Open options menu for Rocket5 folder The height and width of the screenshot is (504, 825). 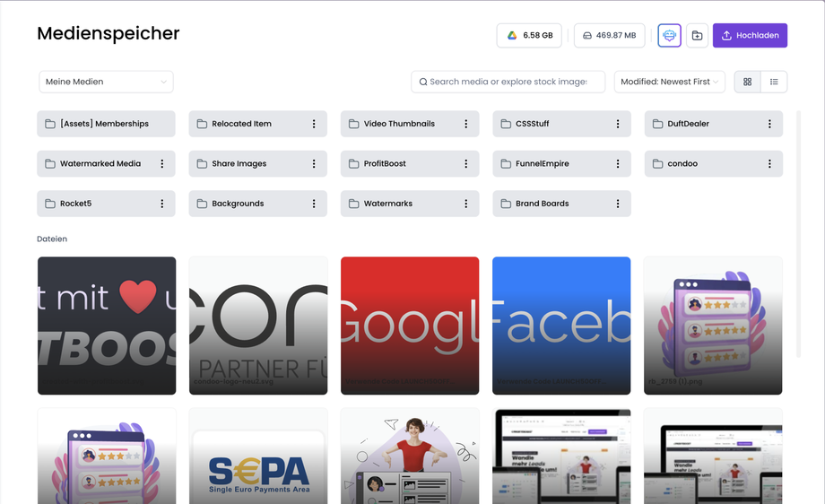click(162, 204)
